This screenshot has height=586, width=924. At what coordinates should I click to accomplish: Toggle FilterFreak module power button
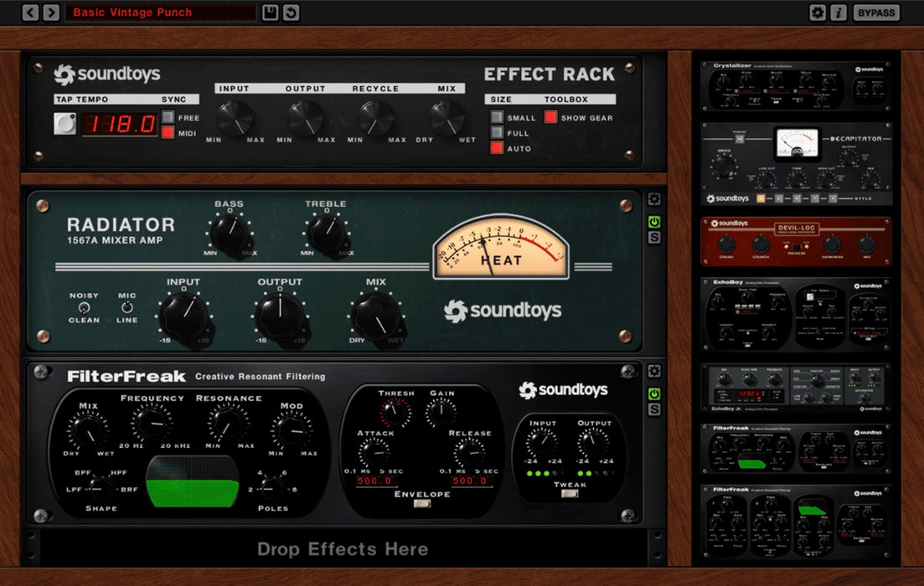(654, 393)
